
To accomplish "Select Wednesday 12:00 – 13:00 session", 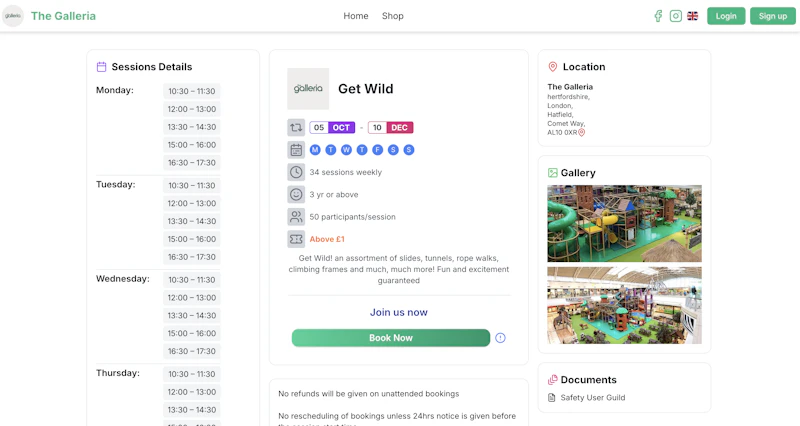I will coord(192,298).
